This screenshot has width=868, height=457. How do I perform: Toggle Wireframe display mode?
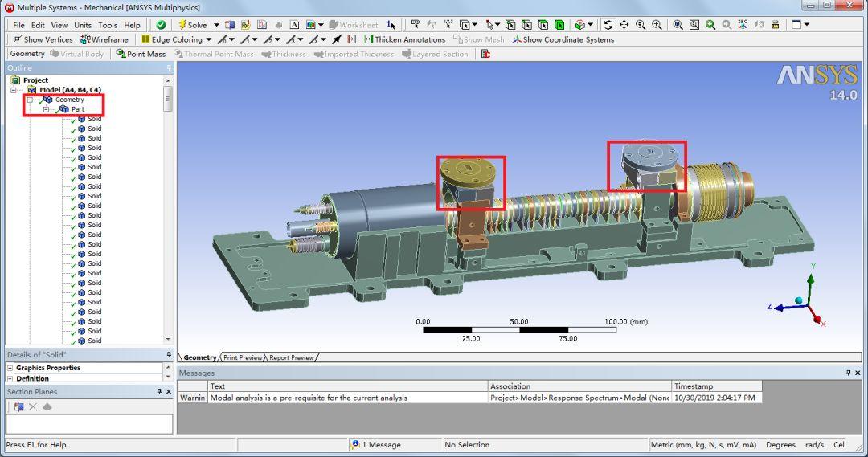coord(104,39)
